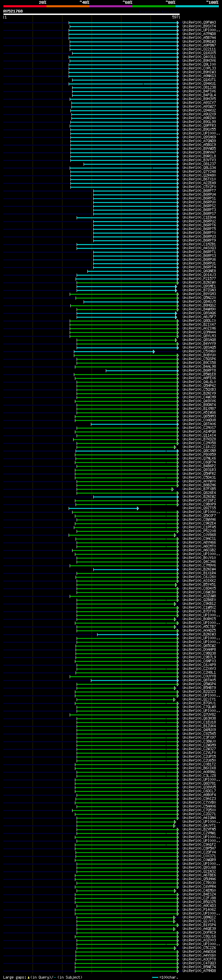Select hit label UniRef100_A9NKG3

[199, 76]
